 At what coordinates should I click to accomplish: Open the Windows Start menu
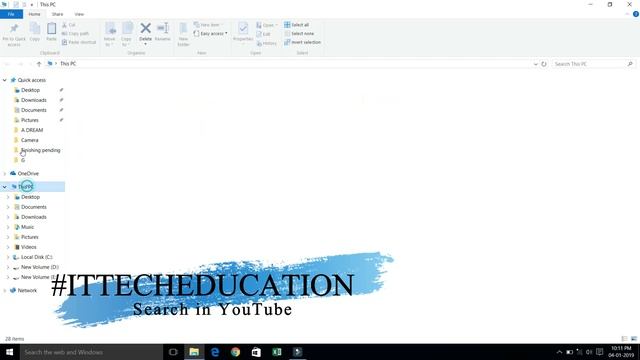coord(9,352)
